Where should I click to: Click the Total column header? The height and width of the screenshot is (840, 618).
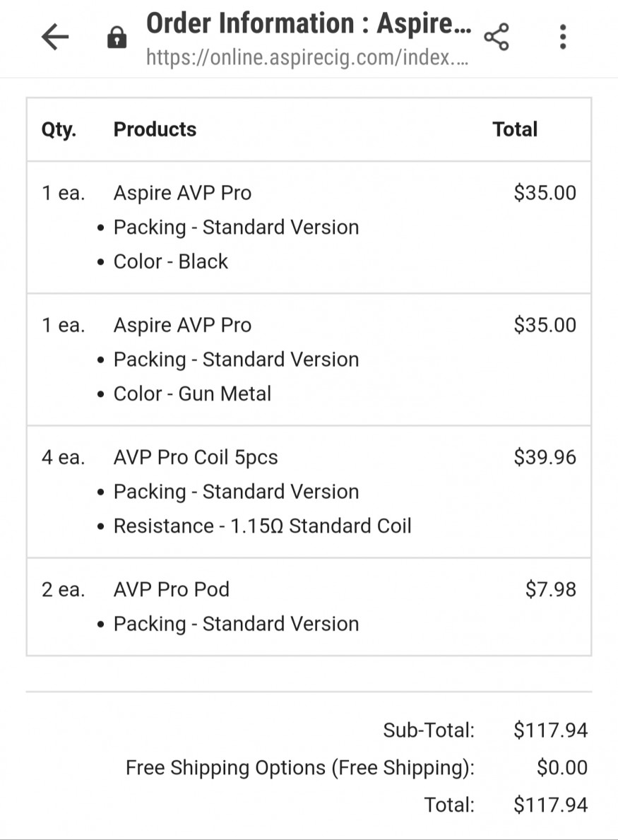(515, 129)
